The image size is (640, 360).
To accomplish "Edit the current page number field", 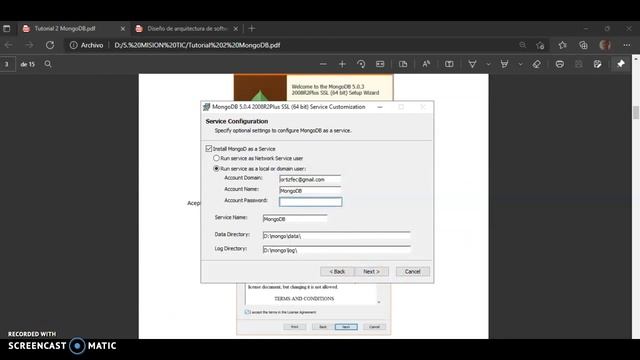I will pos(7,64).
